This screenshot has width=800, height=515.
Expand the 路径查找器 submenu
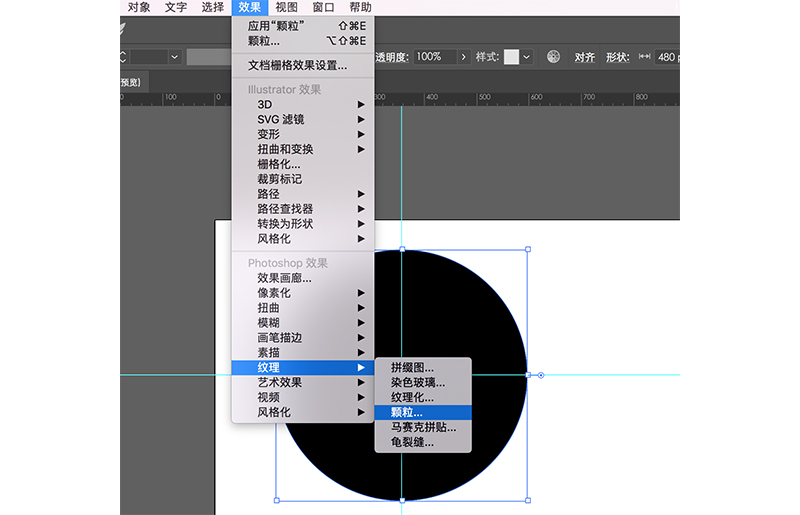click(x=303, y=209)
